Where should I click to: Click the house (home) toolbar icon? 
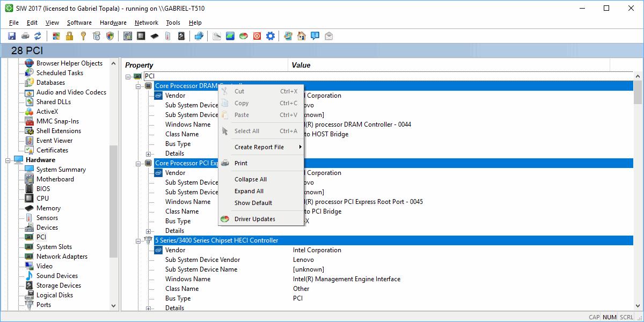coord(302,36)
